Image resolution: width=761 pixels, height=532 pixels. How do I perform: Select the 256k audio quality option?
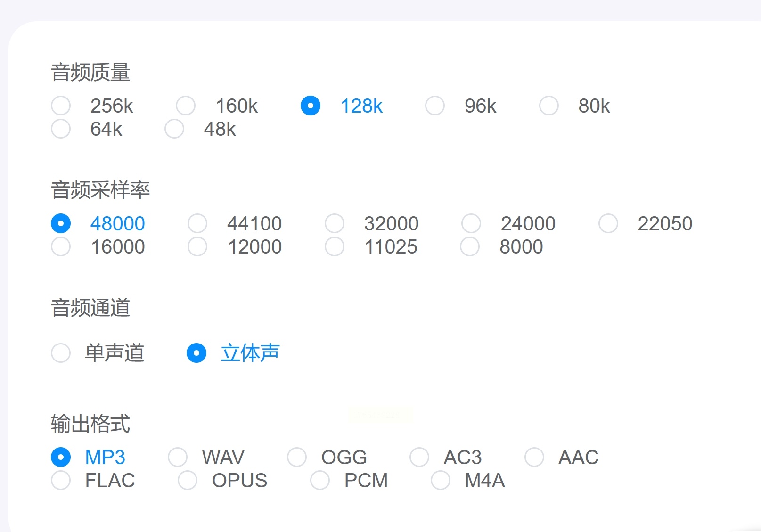pyautogui.click(x=61, y=106)
